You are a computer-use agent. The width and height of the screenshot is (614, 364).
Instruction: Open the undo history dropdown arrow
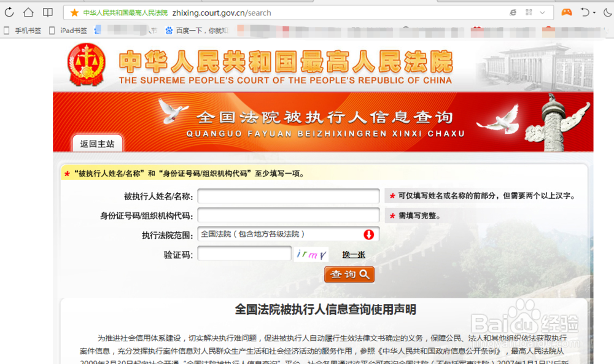594,12
